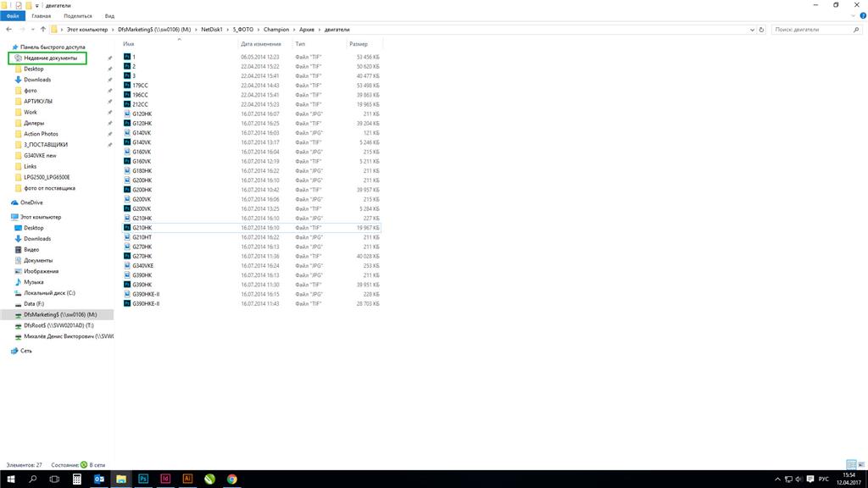Open Изображения under Этот компьютер
Screen dimensions: 868x488
41,271
